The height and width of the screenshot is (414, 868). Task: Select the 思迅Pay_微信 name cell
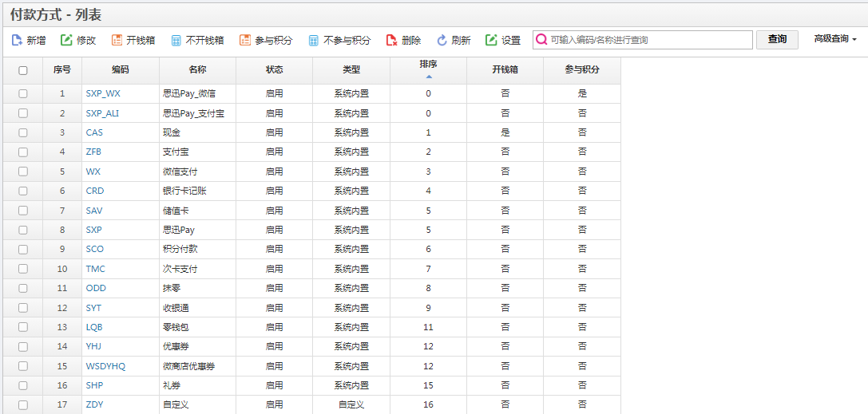coord(197,94)
